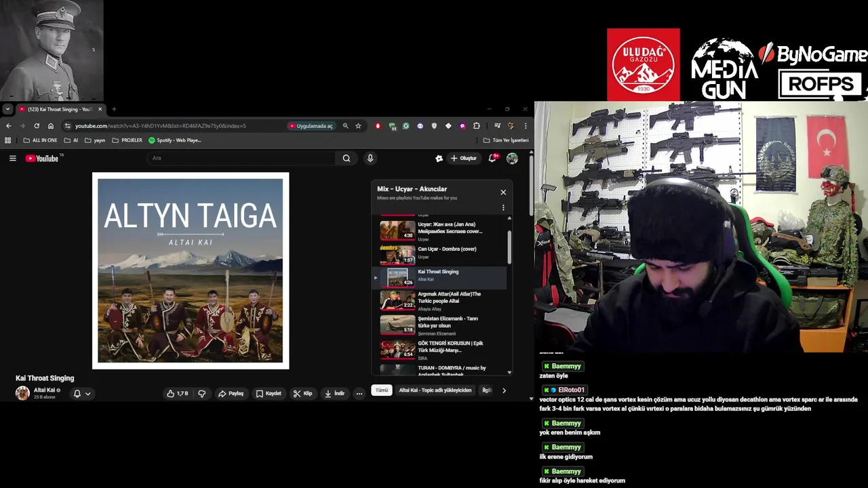Viewport: 868px width, 488px height.
Task: Expand the subscription notification bell dropdown
Action: click(x=81, y=394)
